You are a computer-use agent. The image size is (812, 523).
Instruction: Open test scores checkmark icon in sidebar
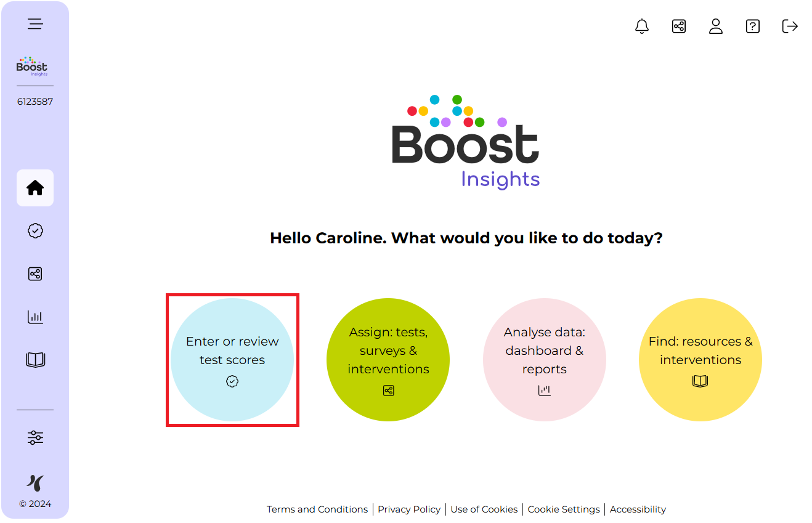(35, 231)
